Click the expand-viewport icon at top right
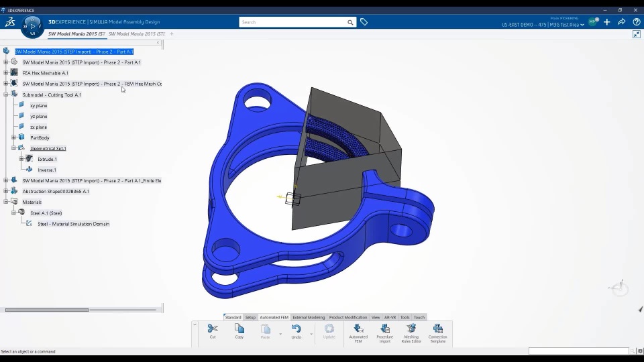Viewport: 644px width, 362px height. tap(637, 34)
